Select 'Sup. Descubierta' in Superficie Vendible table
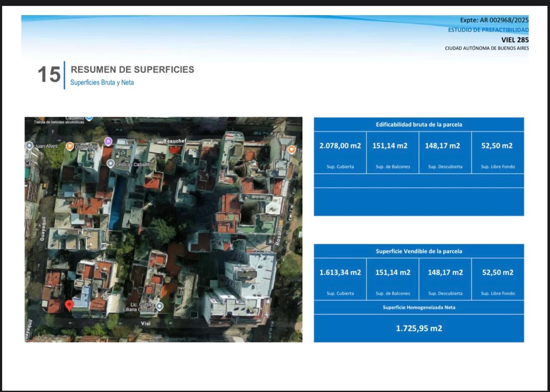This screenshot has height=392, width=550. (445, 293)
